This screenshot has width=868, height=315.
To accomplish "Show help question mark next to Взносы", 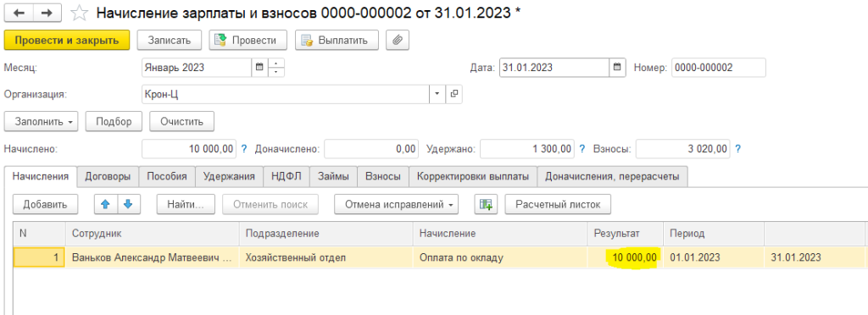I will coord(737,149).
